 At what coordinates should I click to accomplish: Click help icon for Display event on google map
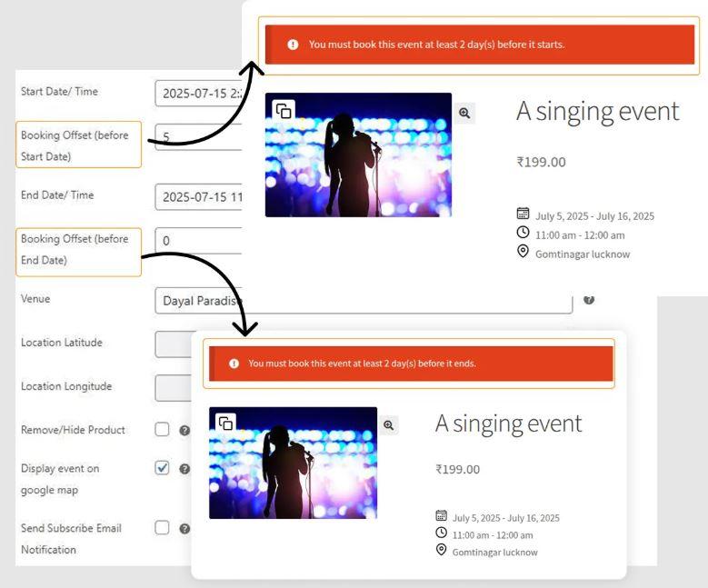click(x=184, y=469)
